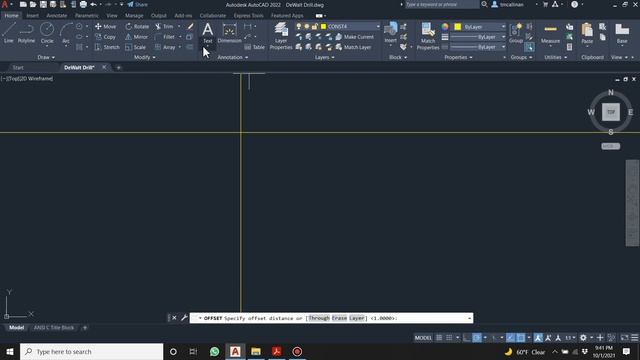The width and height of the screenshot is (640, 360).
Task: Activate the Move command
Action: point(105,27)
